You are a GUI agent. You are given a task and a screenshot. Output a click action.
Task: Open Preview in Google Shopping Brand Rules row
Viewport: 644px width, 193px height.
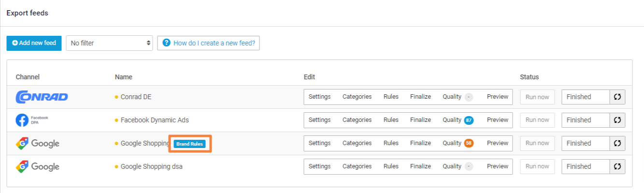click(x=498, y=143)
